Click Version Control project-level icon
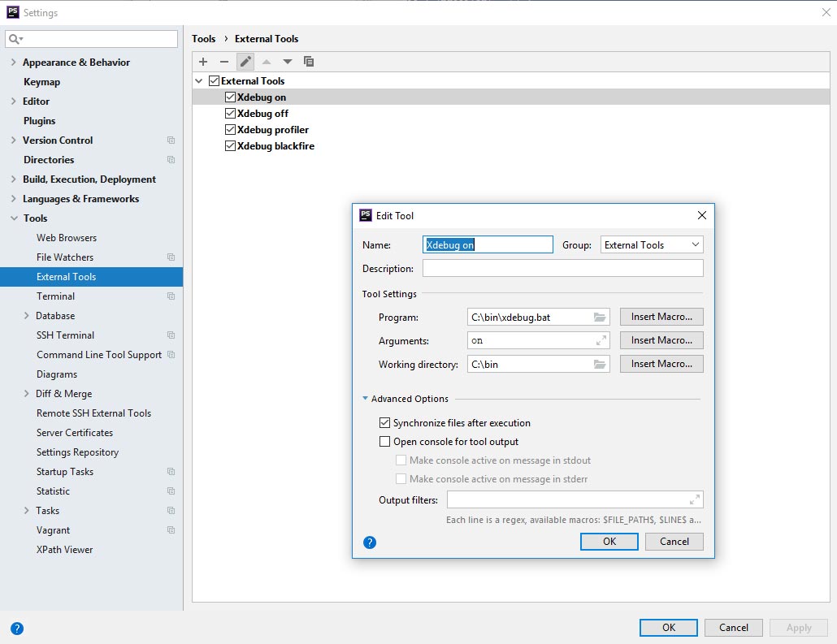Viewport: 837px width, 644px height. 171,140
